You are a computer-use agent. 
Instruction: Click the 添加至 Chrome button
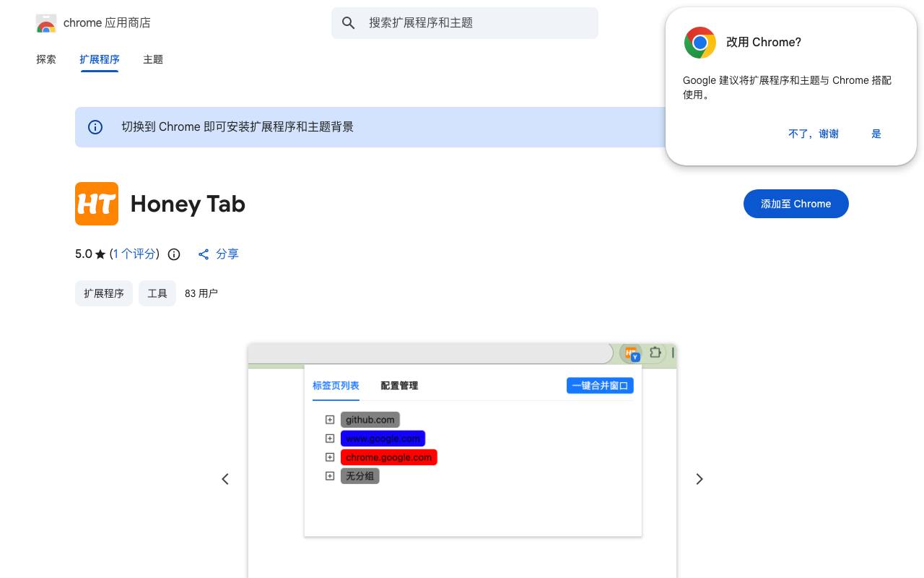pyautogui.click(x=796, y=204)
